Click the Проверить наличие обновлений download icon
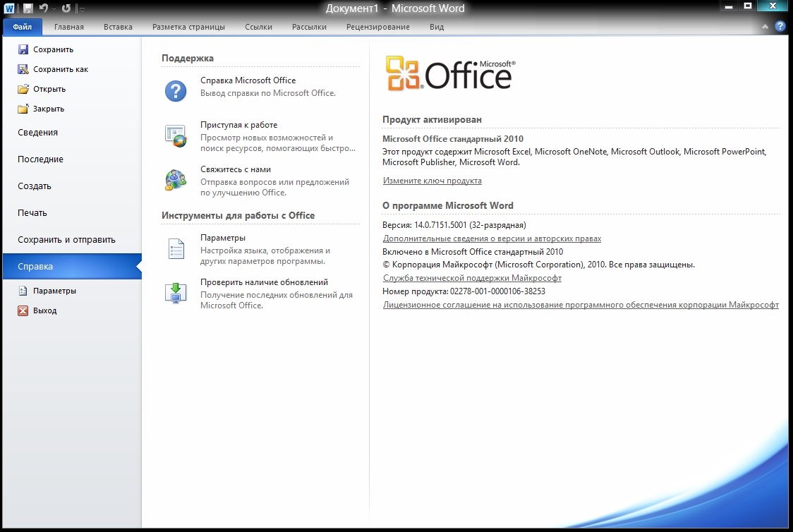This screenshot has height=532, width=793. coord(176,293)
